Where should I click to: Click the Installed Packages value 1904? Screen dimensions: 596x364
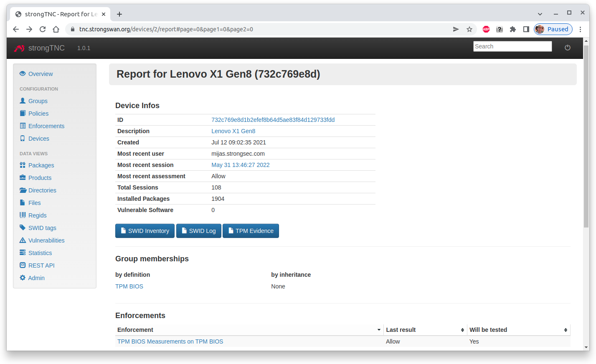[218, 199]
